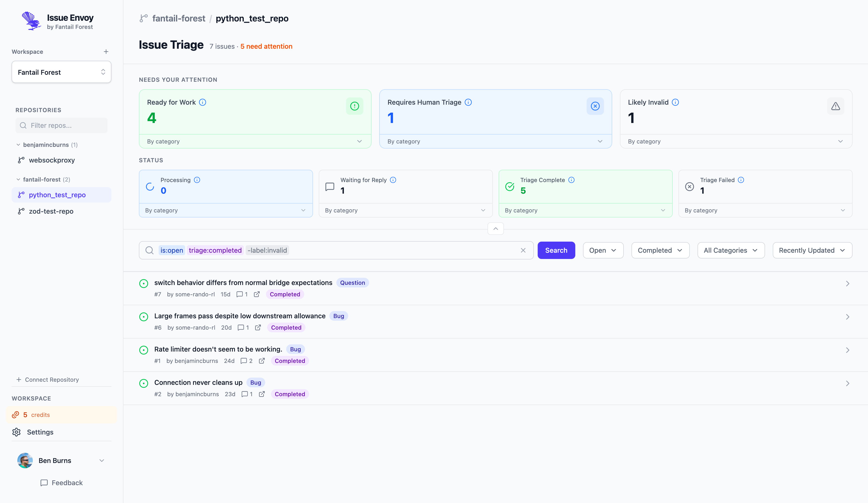Click the Question label on issue #7
The width and height of the screenshot is (868, 503).
pos(352,283)
